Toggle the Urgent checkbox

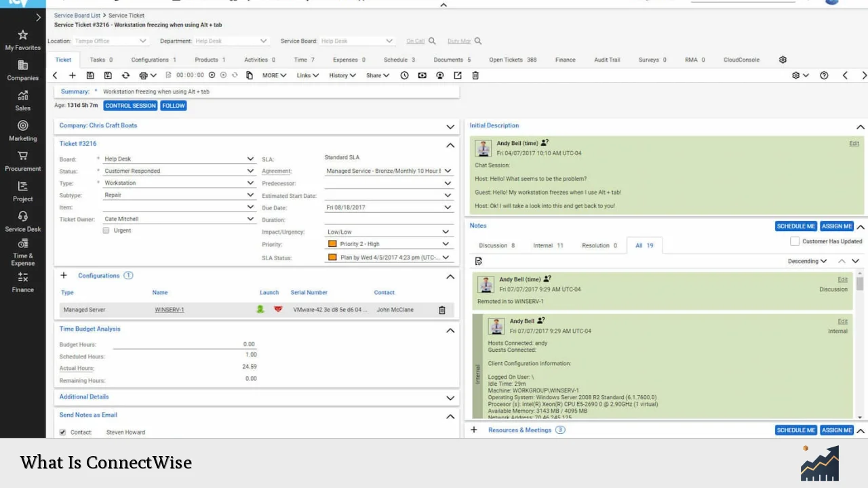point(106,230)
